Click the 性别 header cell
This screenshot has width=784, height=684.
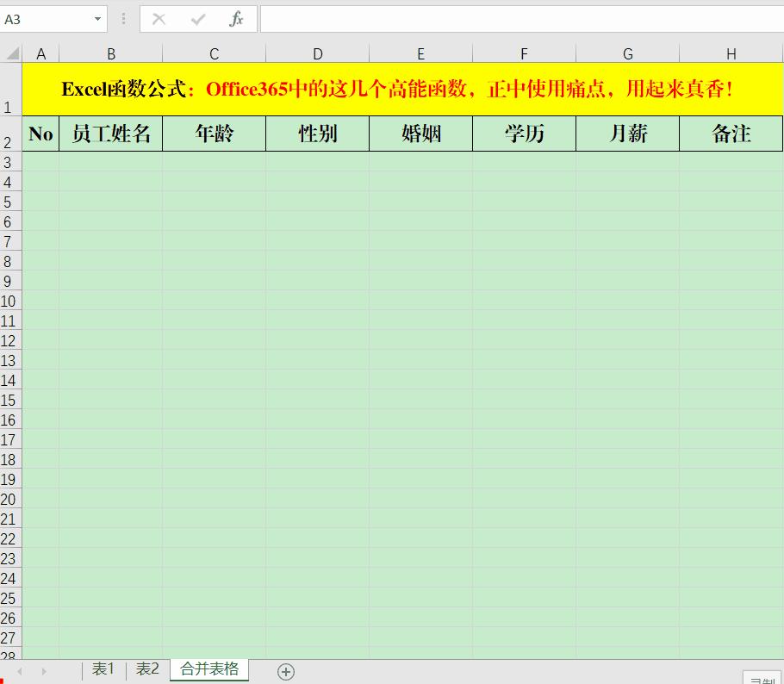[318, 134]
